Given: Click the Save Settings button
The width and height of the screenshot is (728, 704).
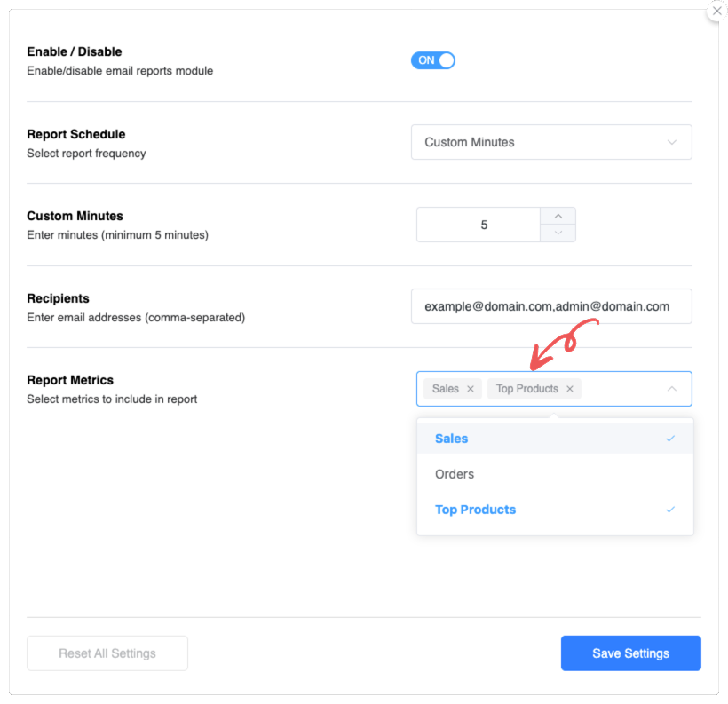Looking at the screenshot, I should pyautogui.click(x=630, y=653).
